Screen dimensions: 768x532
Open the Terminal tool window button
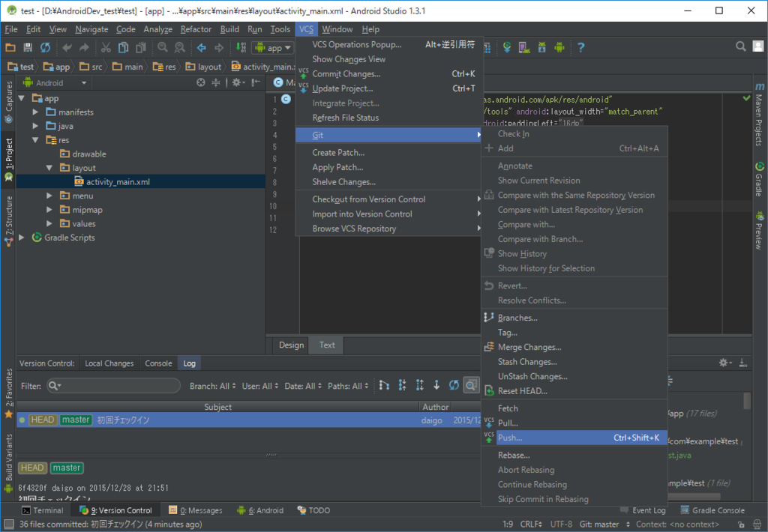point(43,510)
